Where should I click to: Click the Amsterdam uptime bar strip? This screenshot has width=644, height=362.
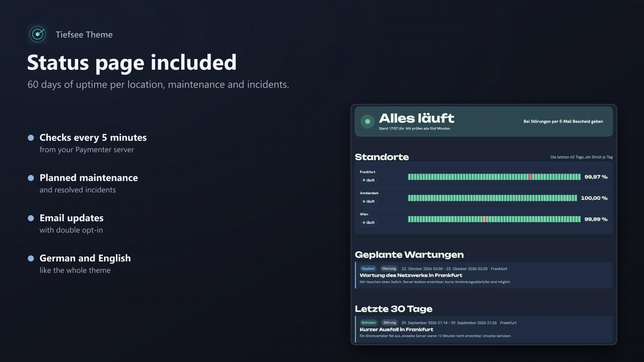pyautogui.click(x=492, y=198)
